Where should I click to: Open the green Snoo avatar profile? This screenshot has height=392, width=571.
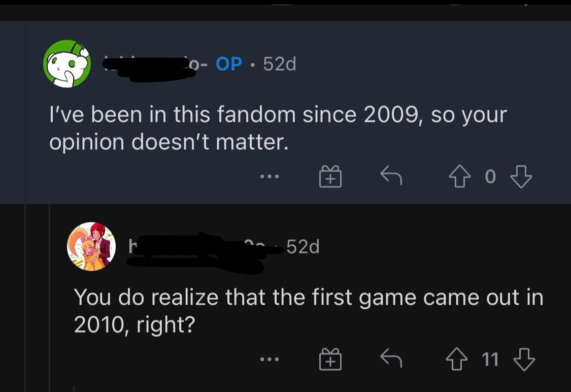pyautogui.click(x=67, y=63)
